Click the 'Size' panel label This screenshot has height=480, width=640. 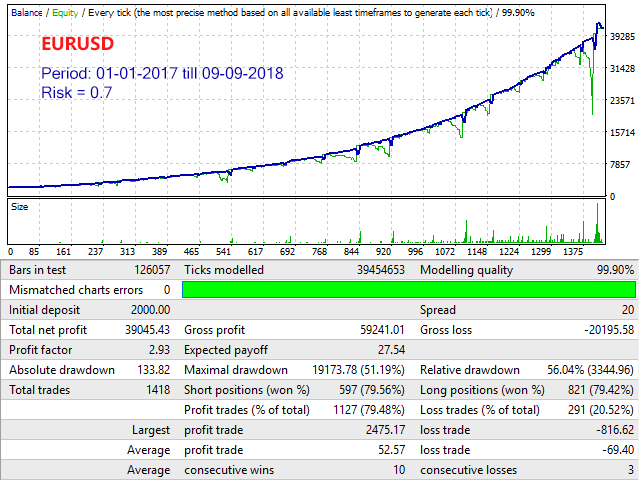point(20,207)
